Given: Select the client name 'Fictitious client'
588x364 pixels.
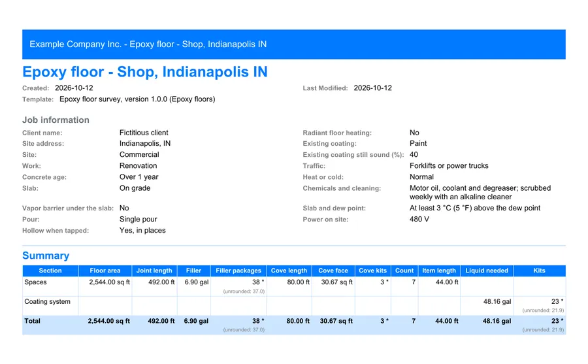Looking at the screenshot, I should tap(144, 133).
